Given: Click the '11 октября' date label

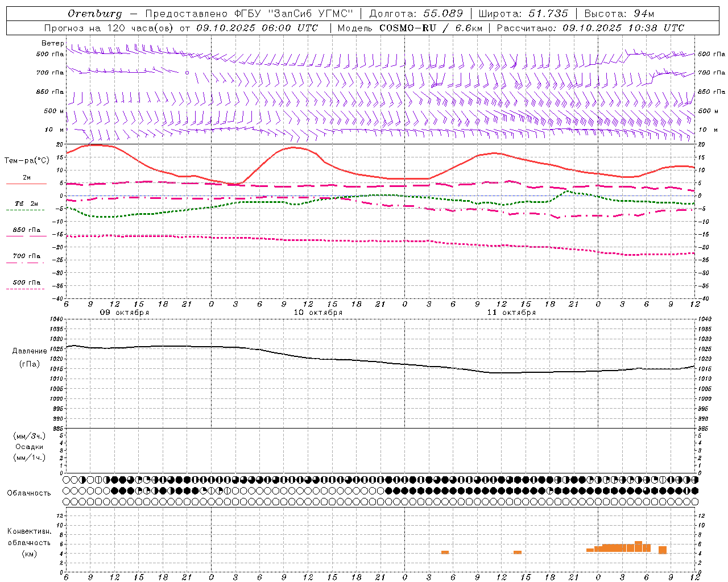Looking at the screenshot, I should (x=511, y=313).
